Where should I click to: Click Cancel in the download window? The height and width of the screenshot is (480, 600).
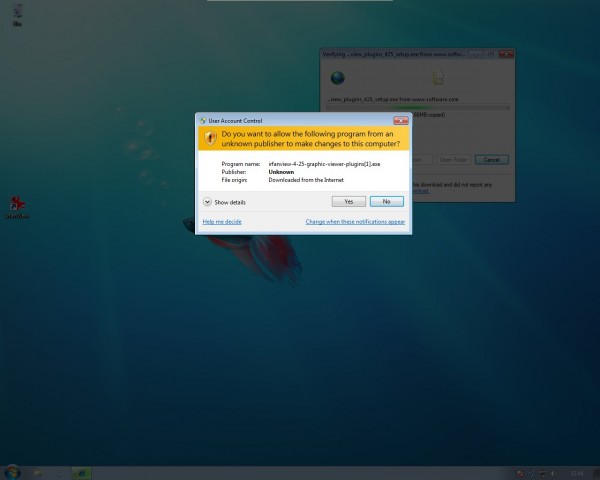point(492,160)
